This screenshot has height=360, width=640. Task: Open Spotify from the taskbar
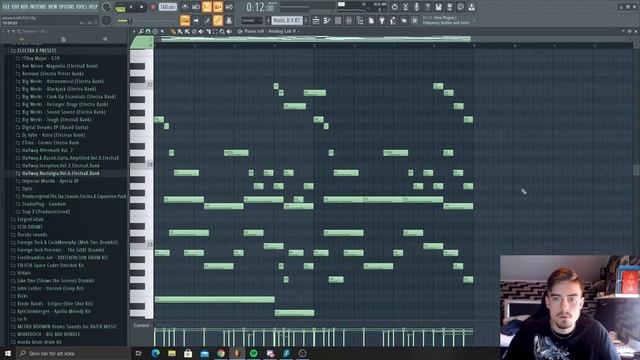point(253,353)
